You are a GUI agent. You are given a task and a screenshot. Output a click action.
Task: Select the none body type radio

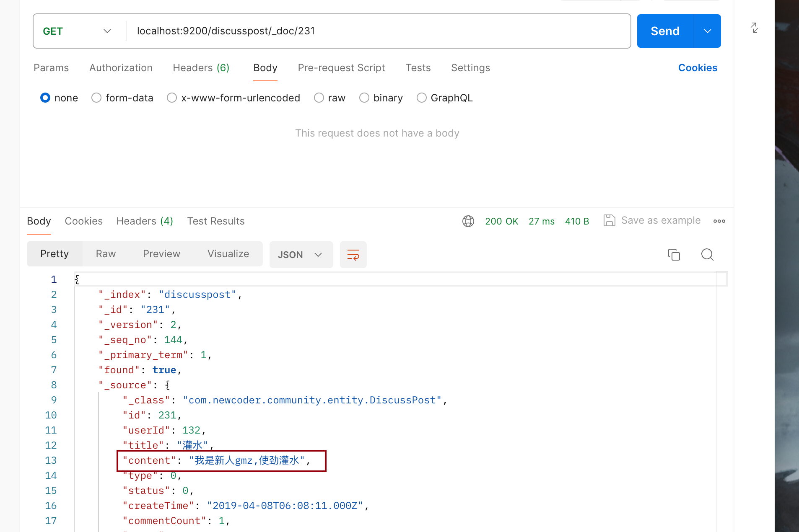(x=45, y=98)
